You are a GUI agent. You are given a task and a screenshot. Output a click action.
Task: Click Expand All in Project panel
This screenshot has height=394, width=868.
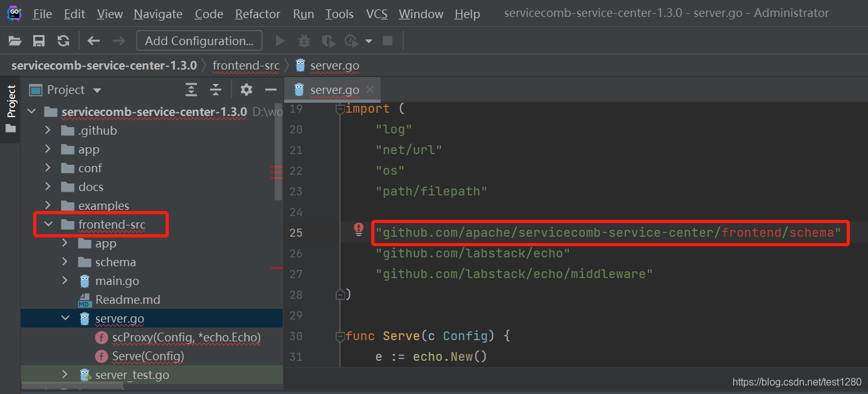[191, 90]
